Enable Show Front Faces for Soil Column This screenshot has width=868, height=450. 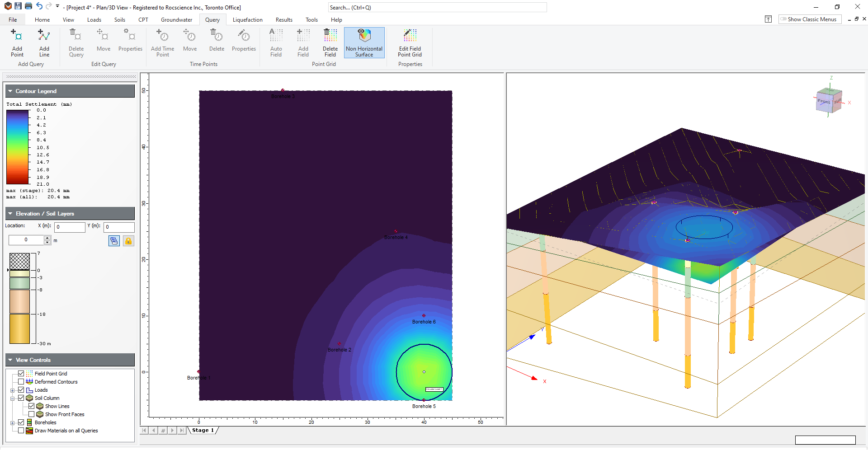pyautogui.click(x=31, y=414)
